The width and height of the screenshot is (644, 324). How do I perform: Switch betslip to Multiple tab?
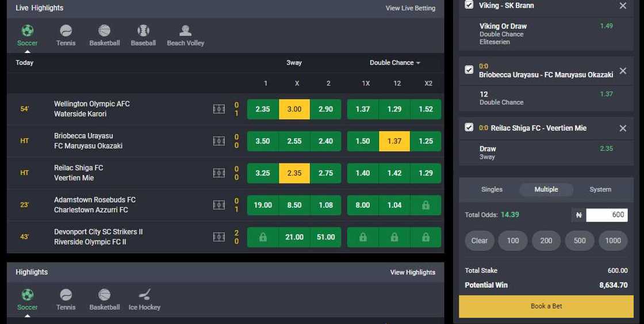546,189
